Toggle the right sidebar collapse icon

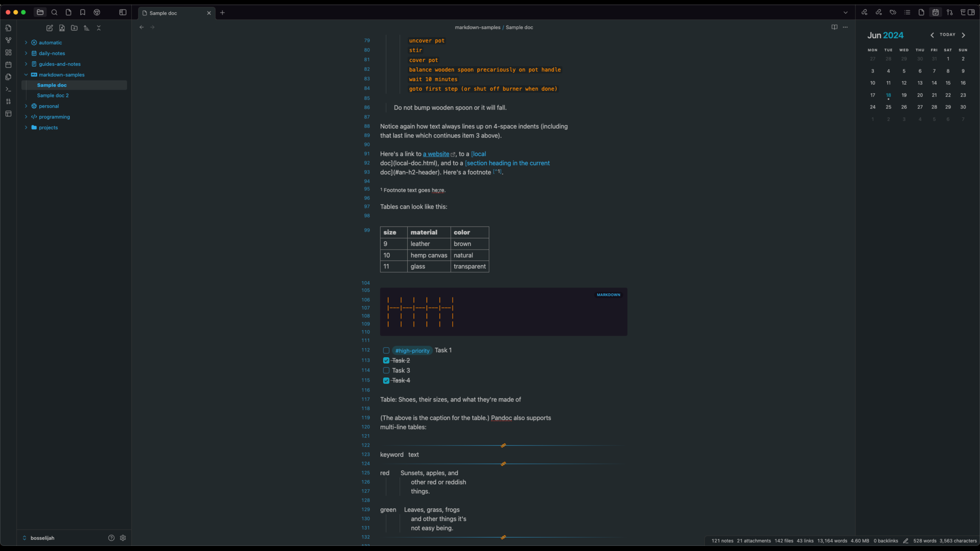[x=971, y=12]
